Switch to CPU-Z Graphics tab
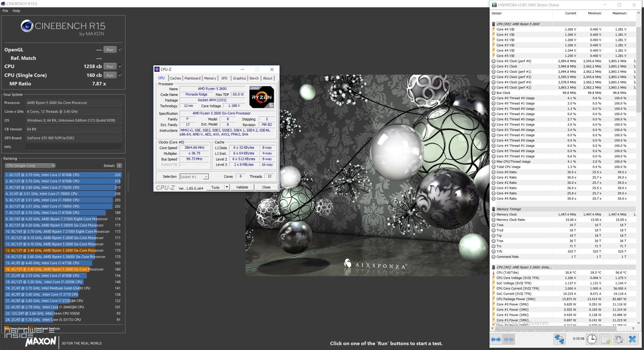 coord(239,78)
